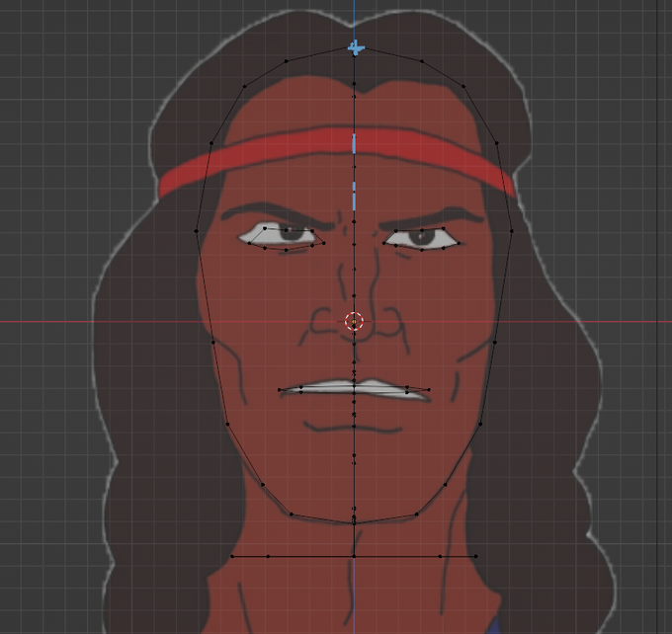This screenshot has height=634, width=672.
Task: Click the 3D cursor on the nose
Action: tap(354, 321)
